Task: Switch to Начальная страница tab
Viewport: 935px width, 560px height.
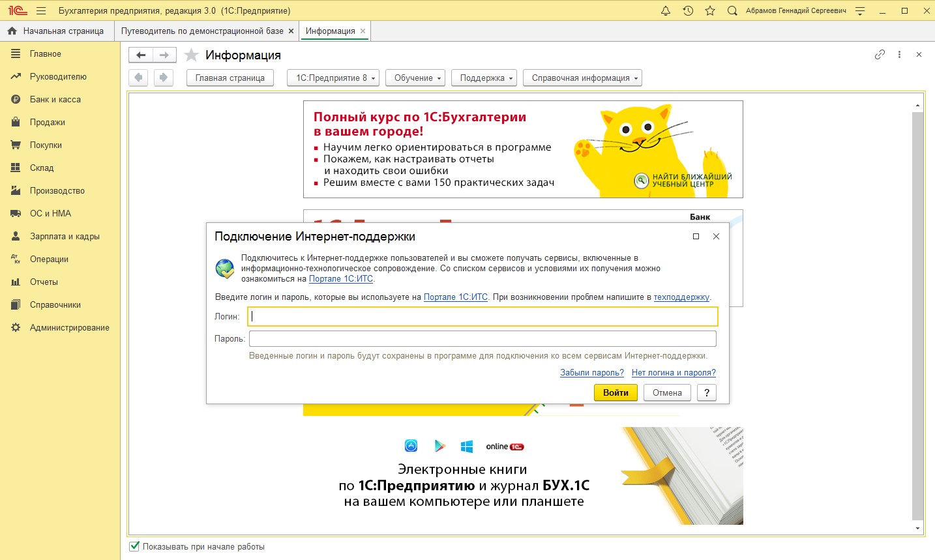Action: click(57, 31)
